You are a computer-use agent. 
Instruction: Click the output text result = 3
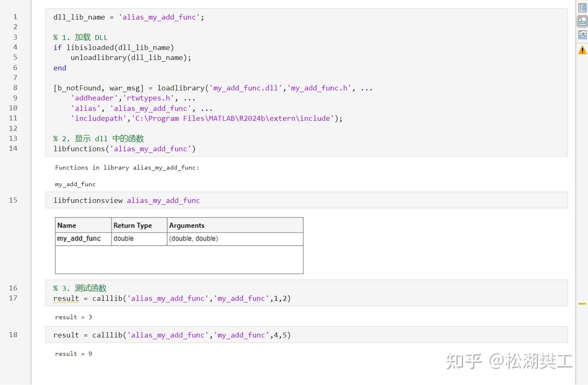tap(74, 317)
